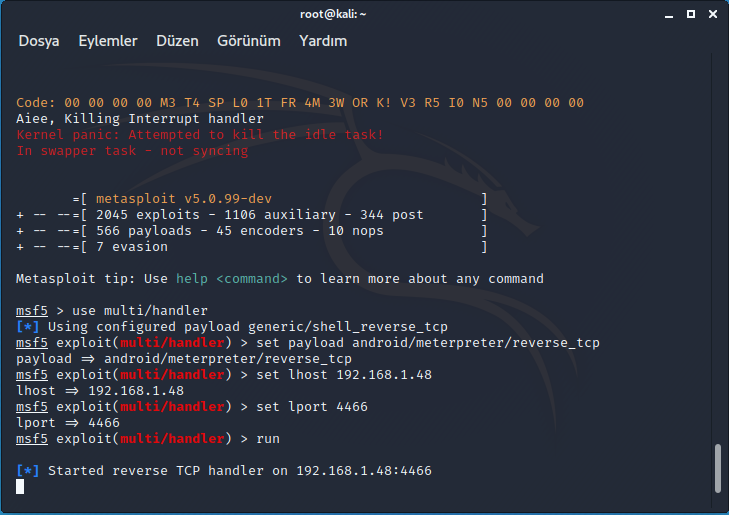Click the 'lhost => 192.168.1.48' output
729x515 pixels.
(x=100, y=391)
